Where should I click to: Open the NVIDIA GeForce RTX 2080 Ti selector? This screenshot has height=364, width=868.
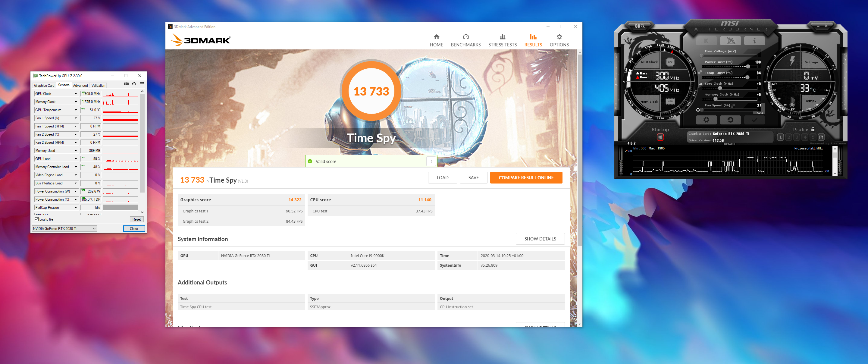click(x=64, y=228)
